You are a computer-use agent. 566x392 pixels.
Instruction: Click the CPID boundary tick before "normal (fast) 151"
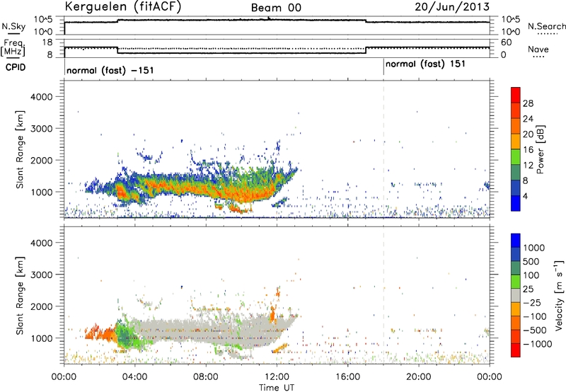(383, 67)
